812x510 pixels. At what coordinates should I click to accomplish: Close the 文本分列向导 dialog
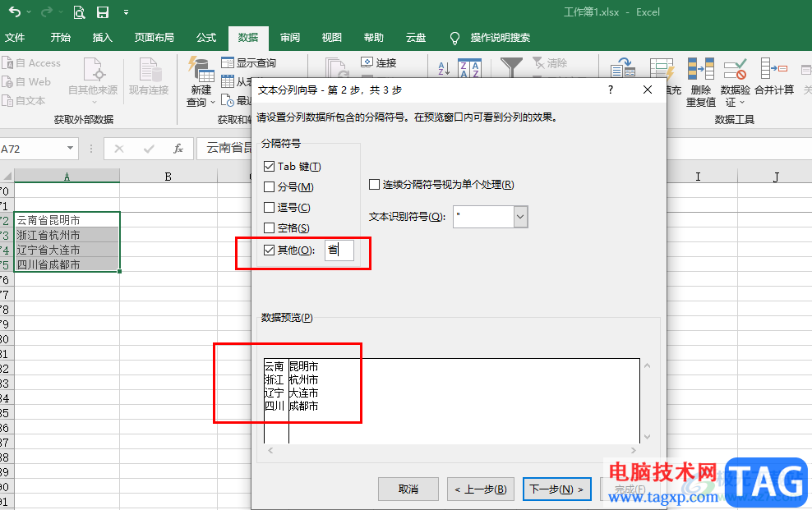pos(648,90)
